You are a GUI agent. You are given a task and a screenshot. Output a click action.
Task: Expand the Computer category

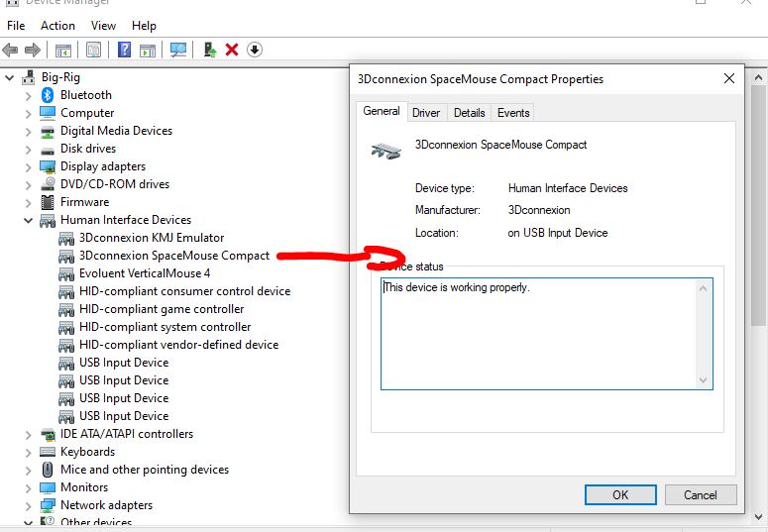tap(29, 114)
